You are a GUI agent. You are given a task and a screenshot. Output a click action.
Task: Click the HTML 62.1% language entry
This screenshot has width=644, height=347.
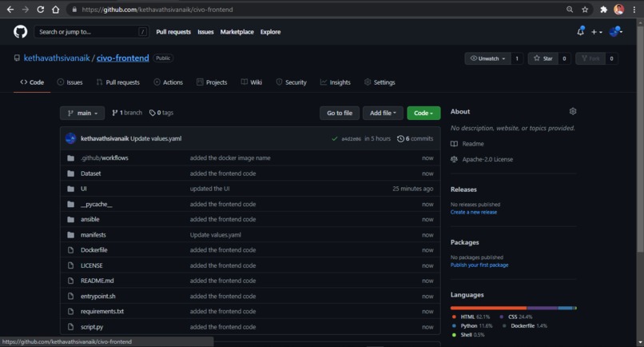(x=471, y=317)
